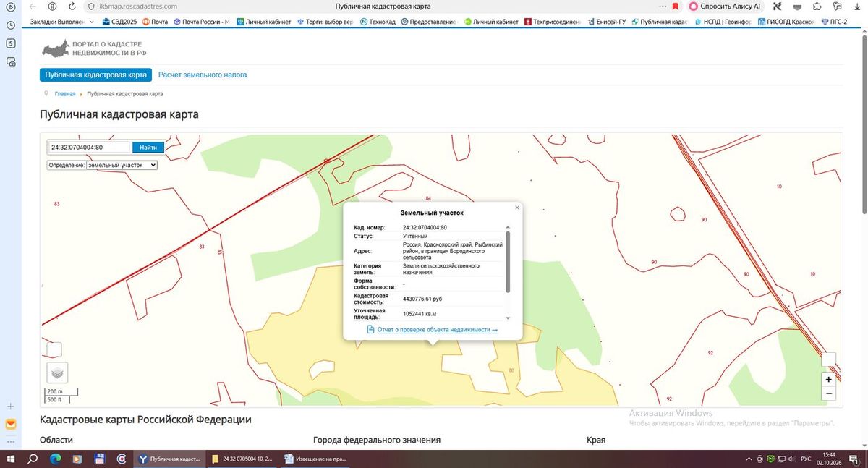
Task: Select Публичная кадастровая карта tab
Action: click(95, 75)
